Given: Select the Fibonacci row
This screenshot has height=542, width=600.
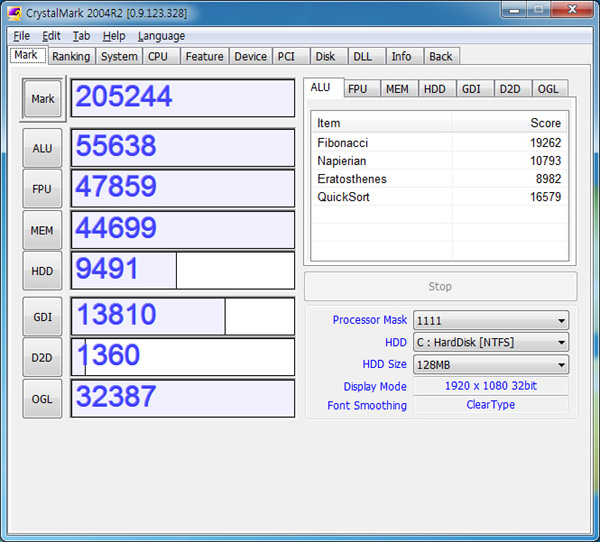Looking at the screenshot, I should (x=439, y=143).
